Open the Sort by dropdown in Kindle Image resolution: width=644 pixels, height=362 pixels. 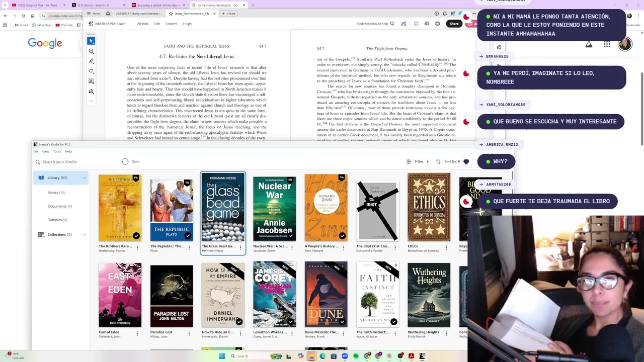click(x=448, y=161)
